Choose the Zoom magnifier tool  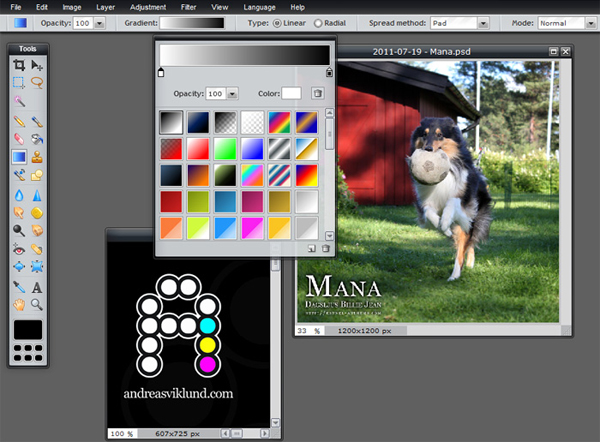click(37, 304)
